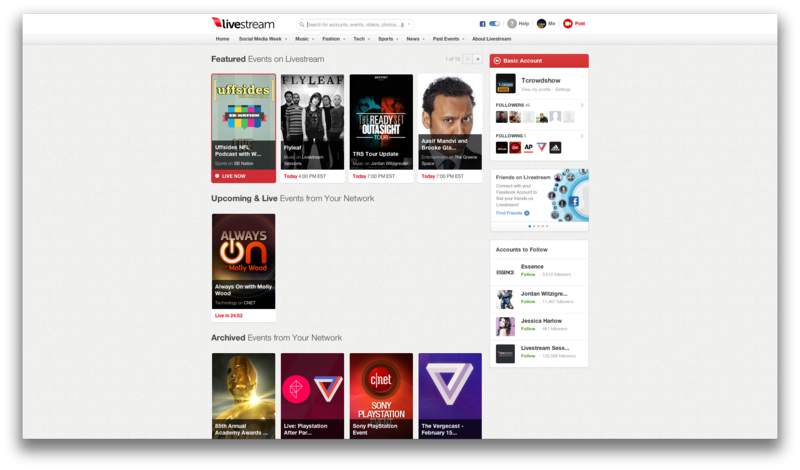The width and height of the screenshot is (800, 470).
Task: Click the search magnifier icon
Action: [x=302, y=24]
